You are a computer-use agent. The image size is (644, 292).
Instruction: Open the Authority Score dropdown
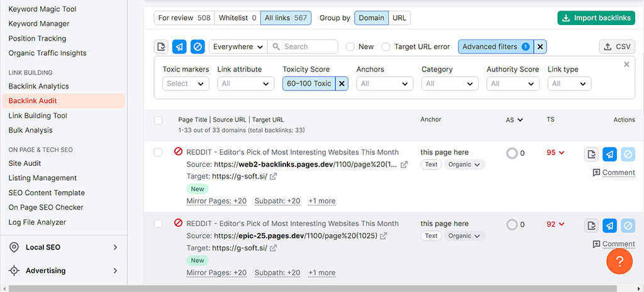(x=513, y=84)
